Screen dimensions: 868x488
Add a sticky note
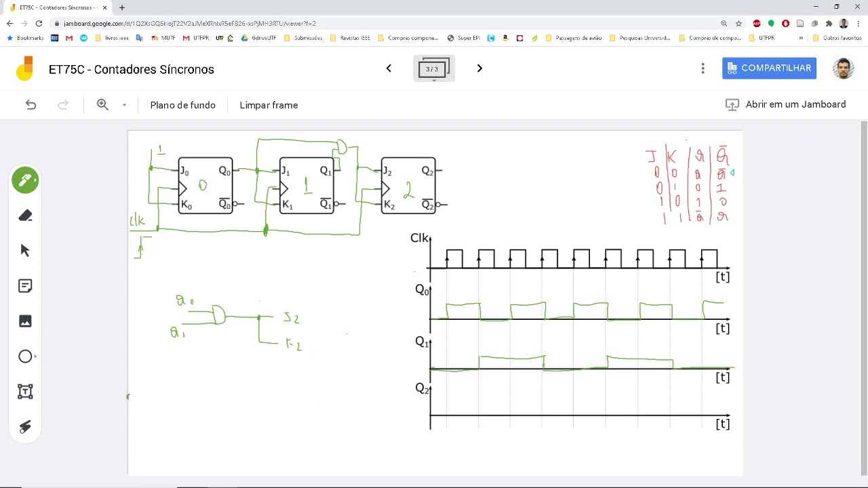[25, 286]
